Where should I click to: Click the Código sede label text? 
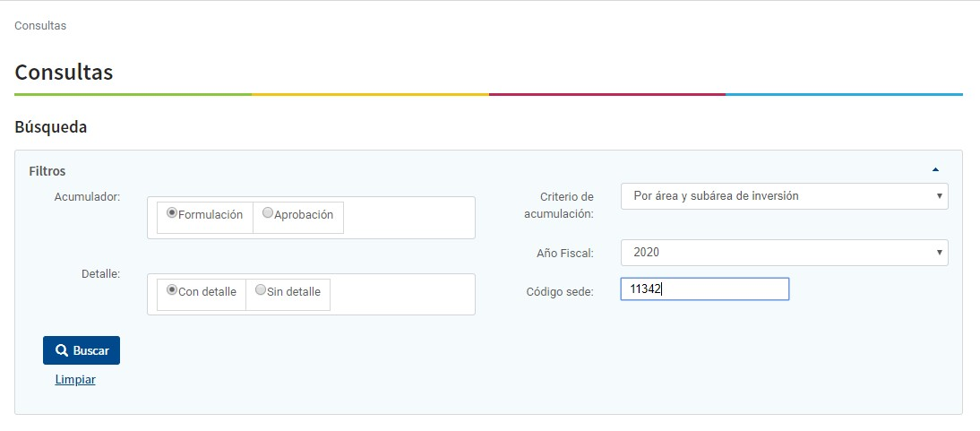tap(559, 292)
